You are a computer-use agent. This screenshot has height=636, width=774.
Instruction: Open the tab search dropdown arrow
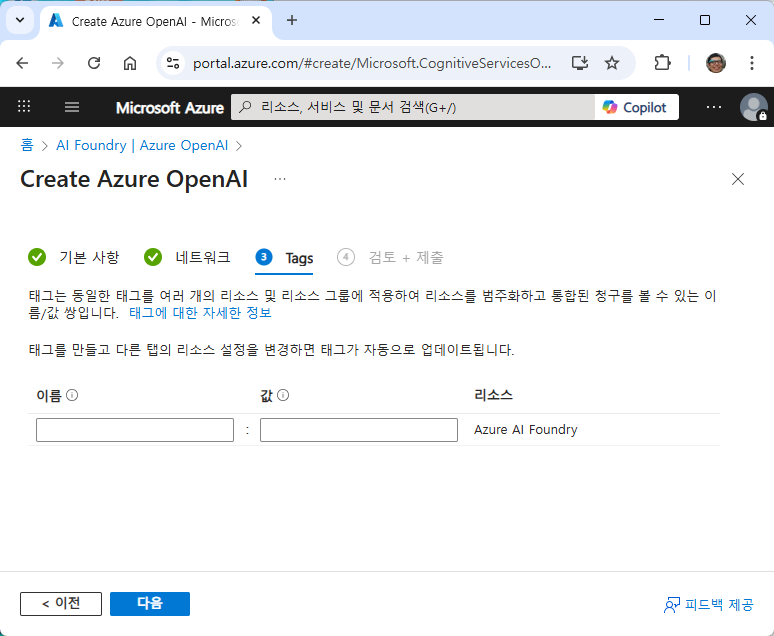click(20, 20)
